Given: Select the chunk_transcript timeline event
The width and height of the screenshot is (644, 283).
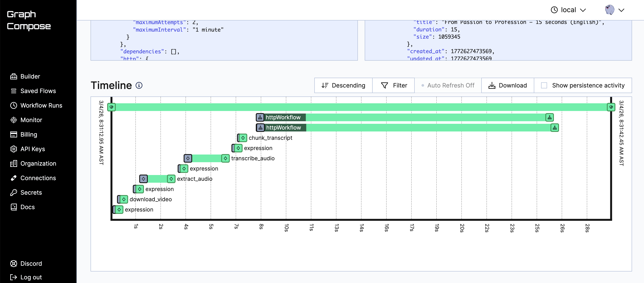Looking at the screenshot, I should click(x=243, y=138).
